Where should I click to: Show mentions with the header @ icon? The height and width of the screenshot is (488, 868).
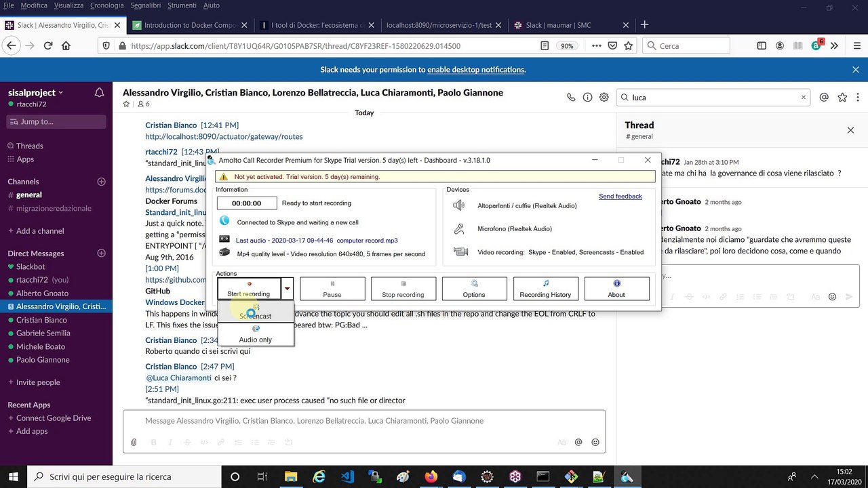pos(824,98)
